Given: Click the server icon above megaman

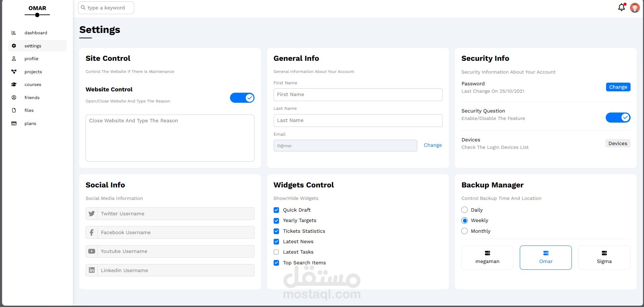Looking at the screenshot, I should 488,253.
